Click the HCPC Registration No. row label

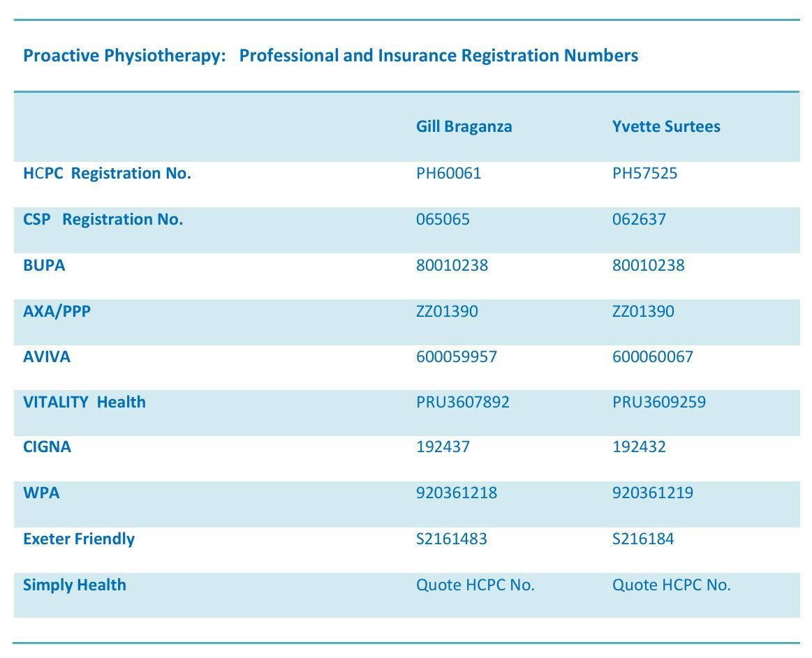(x=108, y=173)
